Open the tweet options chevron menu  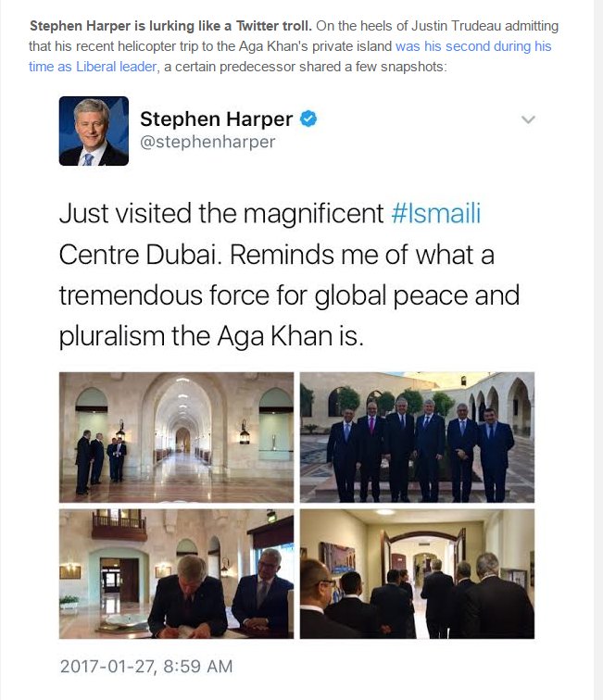coord(528,119)
